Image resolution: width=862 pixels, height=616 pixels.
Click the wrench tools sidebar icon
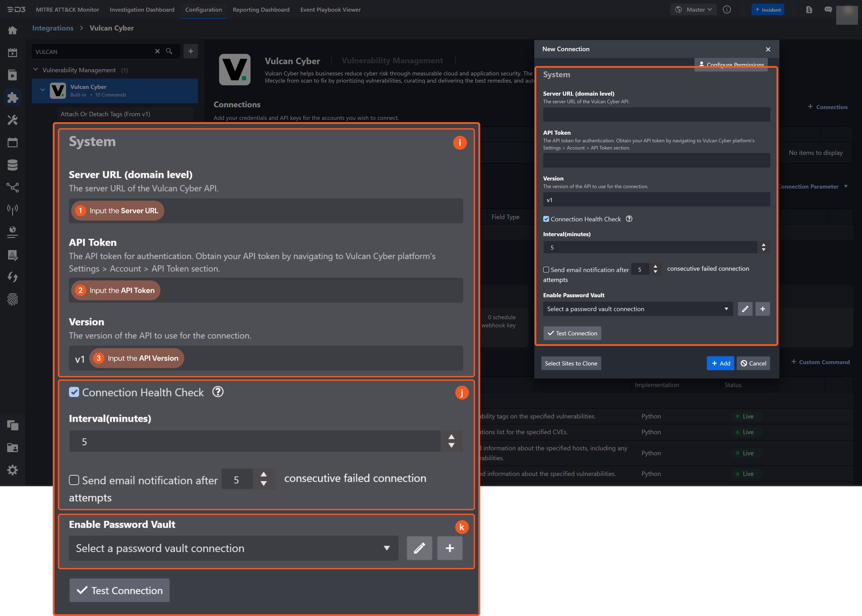pos(13,120)
